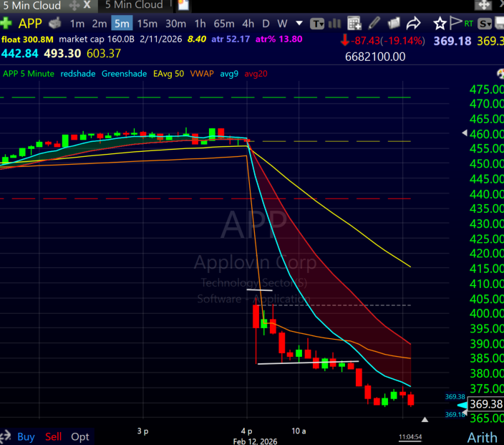504x445 pixels.
Task: Click the new layout page icon
Action: (183, 5)
